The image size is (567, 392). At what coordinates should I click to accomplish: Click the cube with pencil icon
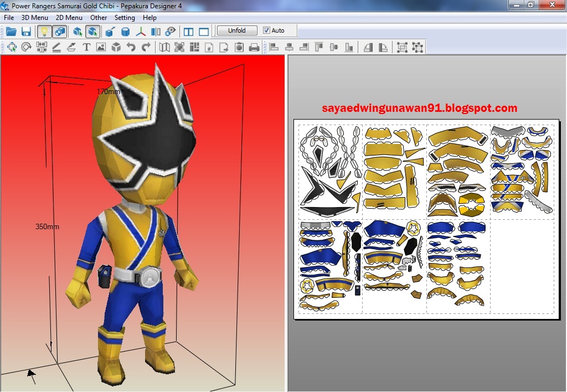click(x=110, y=32)
